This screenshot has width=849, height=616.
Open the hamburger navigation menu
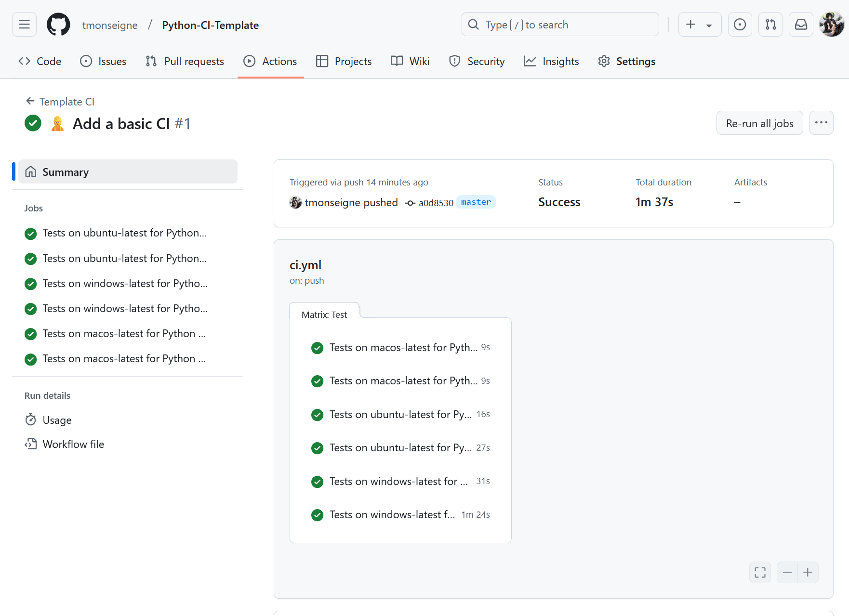coord(24,25)
